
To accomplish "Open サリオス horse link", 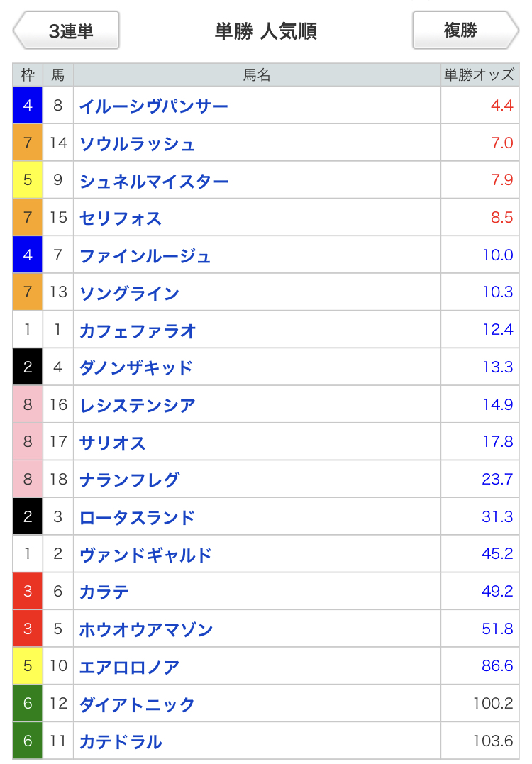I will point(113,443).
